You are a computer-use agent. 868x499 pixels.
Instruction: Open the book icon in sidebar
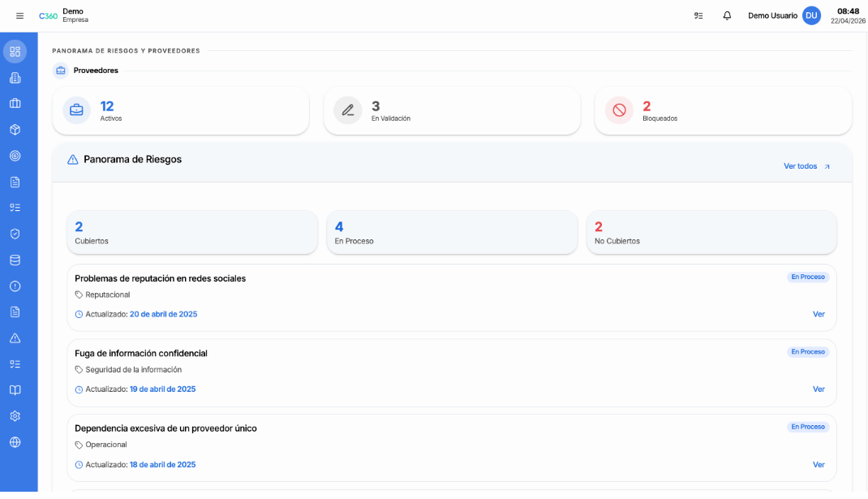(15, 390)
